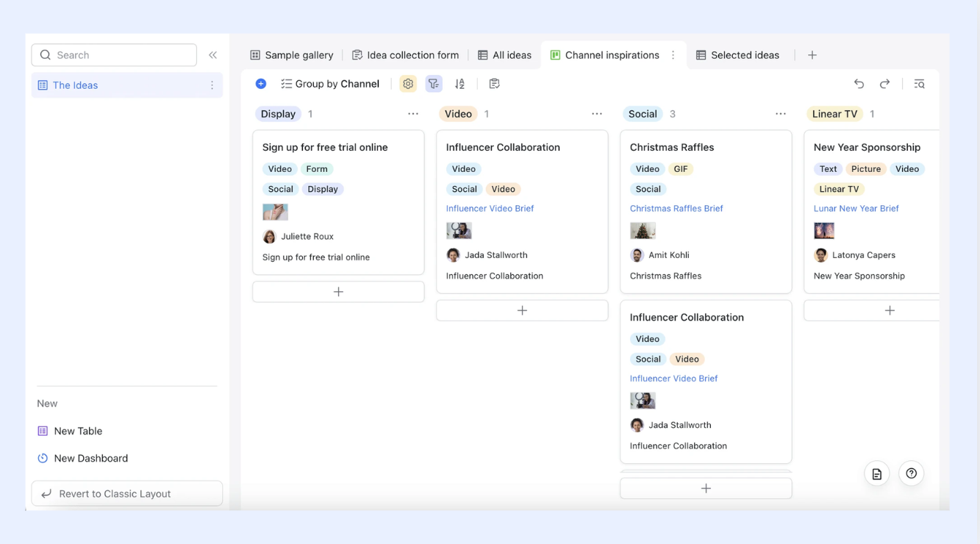The height and width of the screenshot is (544, 980).
Task: Add a card to Display column
Action: point(338,292)
